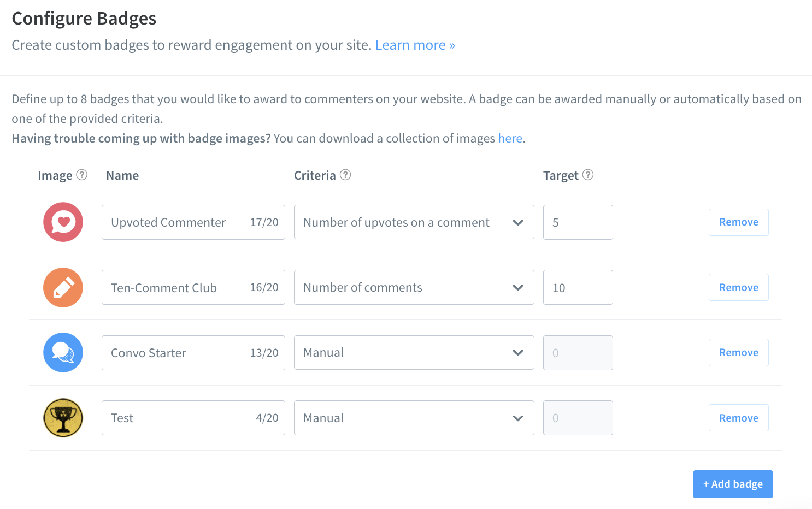Remove the Upvoted Commenter badge
The width and height of the screenshot is (812, 509).
(x=738, y=222)
